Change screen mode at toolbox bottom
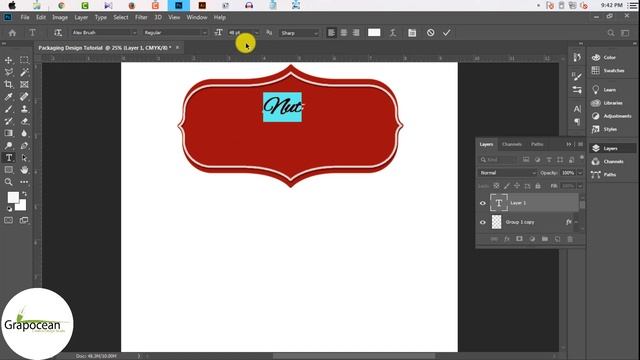Viewport: 640px width, 360px height. (x=24, y=220)
